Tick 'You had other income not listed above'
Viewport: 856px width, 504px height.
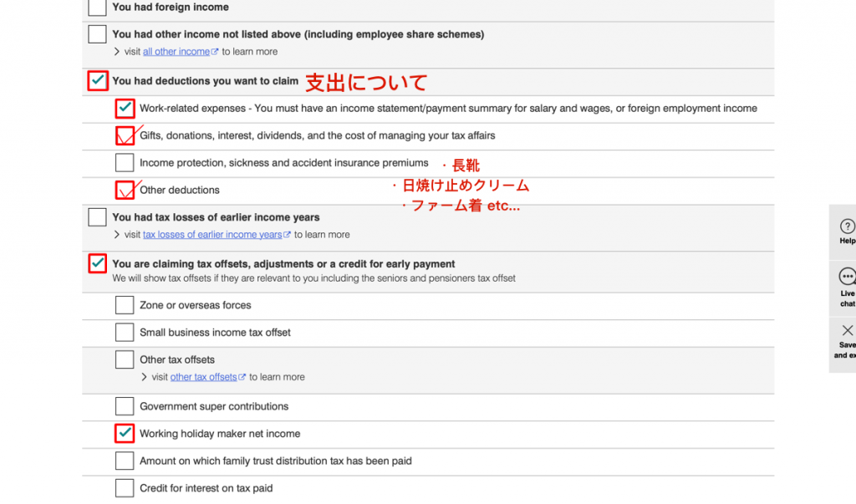click(x=98, y=34)
